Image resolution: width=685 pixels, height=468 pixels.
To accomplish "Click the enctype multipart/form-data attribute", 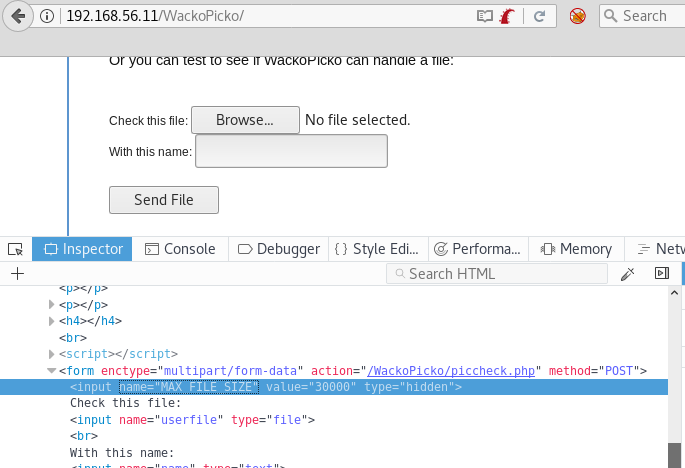I will click(202, 371).
